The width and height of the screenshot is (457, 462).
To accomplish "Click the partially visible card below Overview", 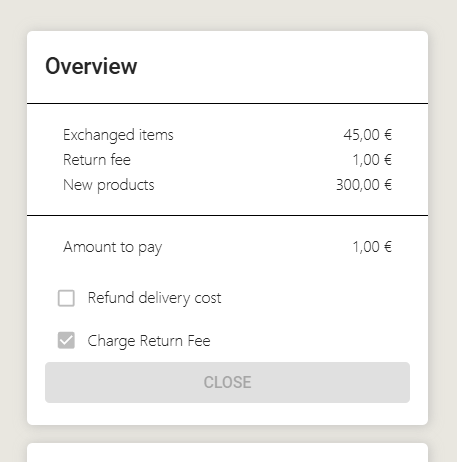I will (227, 452).
